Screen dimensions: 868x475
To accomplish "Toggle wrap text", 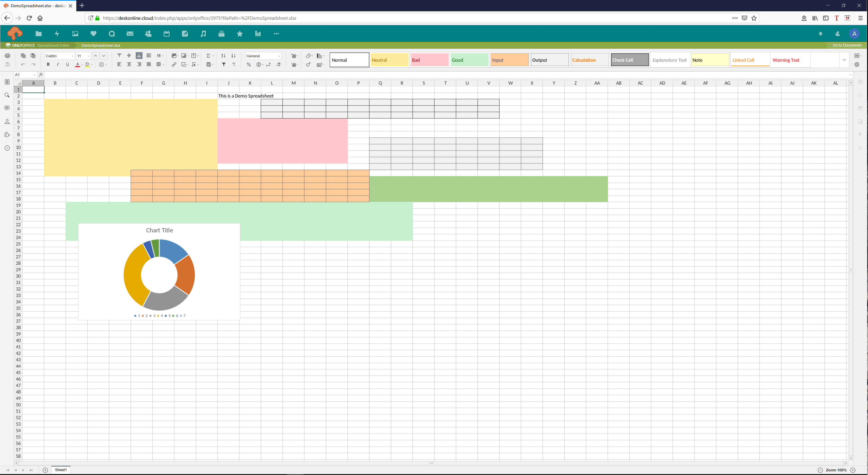I will pyautogui.click(x=149, y=56).
